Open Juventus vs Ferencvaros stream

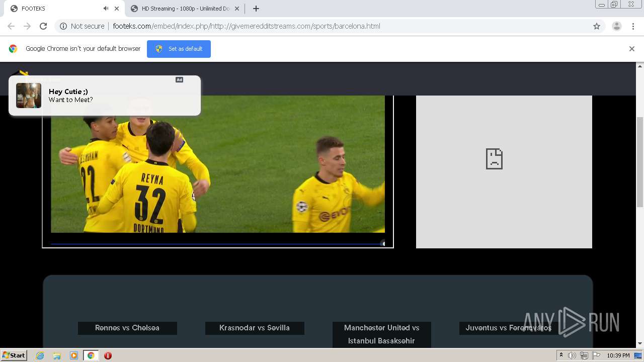pos(509,328)
